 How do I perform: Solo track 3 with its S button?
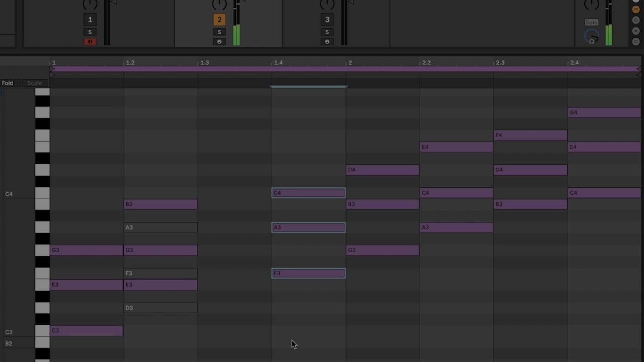pyautogui.click(x=327, y=32)
